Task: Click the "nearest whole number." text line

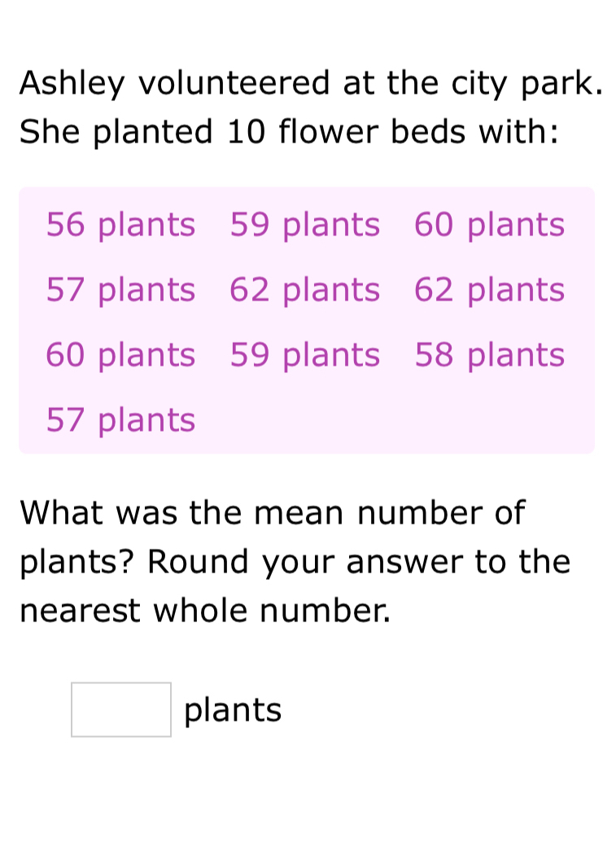Action: point(205,611)
